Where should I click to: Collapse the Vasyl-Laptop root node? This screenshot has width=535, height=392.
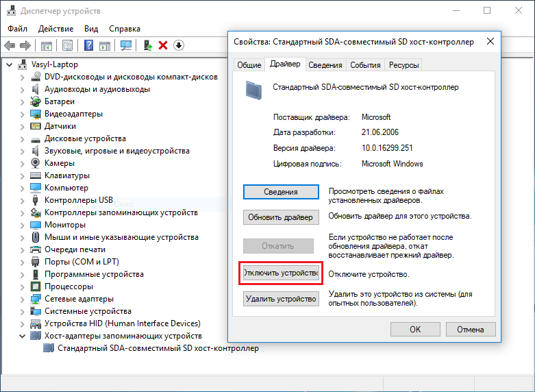point(10,64)
